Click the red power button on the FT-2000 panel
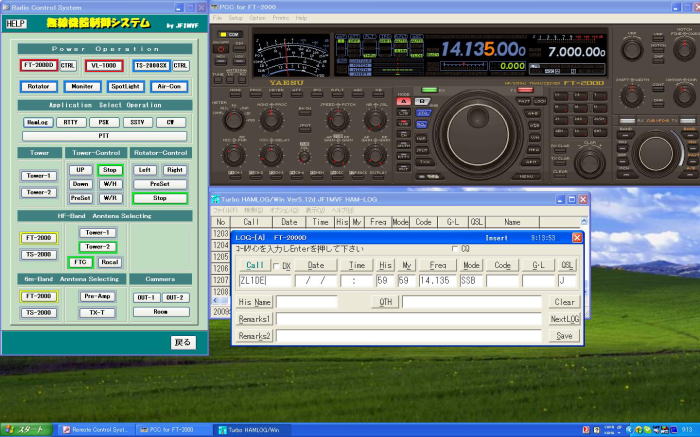Viewport: 700px width, 437px height. point(221,49)
